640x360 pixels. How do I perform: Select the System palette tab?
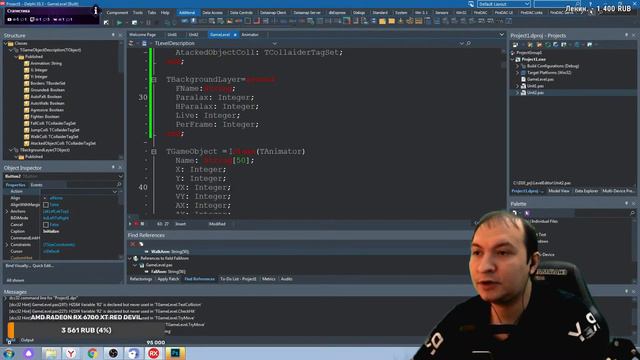click(401, 13)
